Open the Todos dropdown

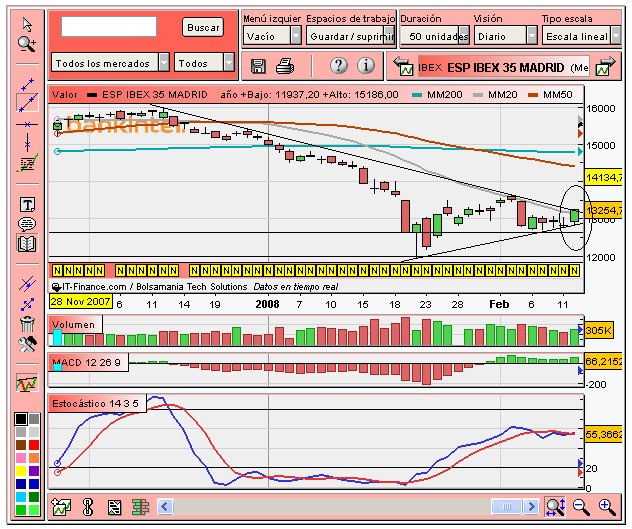coord(204,63)
